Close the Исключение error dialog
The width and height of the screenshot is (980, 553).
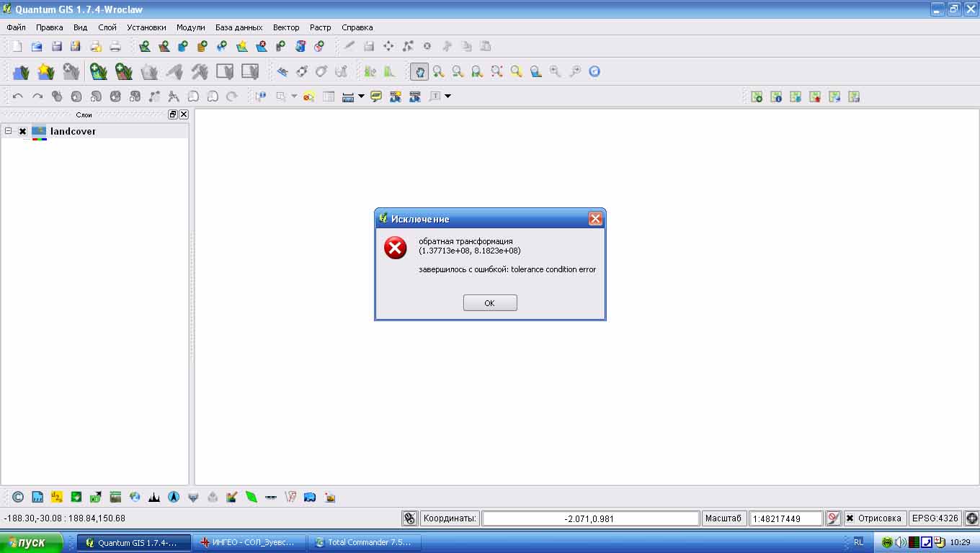pyautogui.click(x=595, y=219)
